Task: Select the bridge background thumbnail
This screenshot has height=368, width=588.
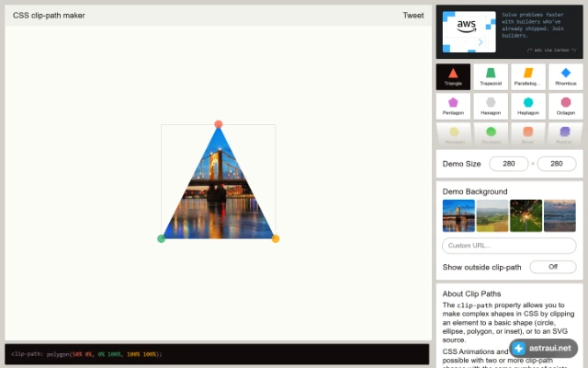Action: 458,215
